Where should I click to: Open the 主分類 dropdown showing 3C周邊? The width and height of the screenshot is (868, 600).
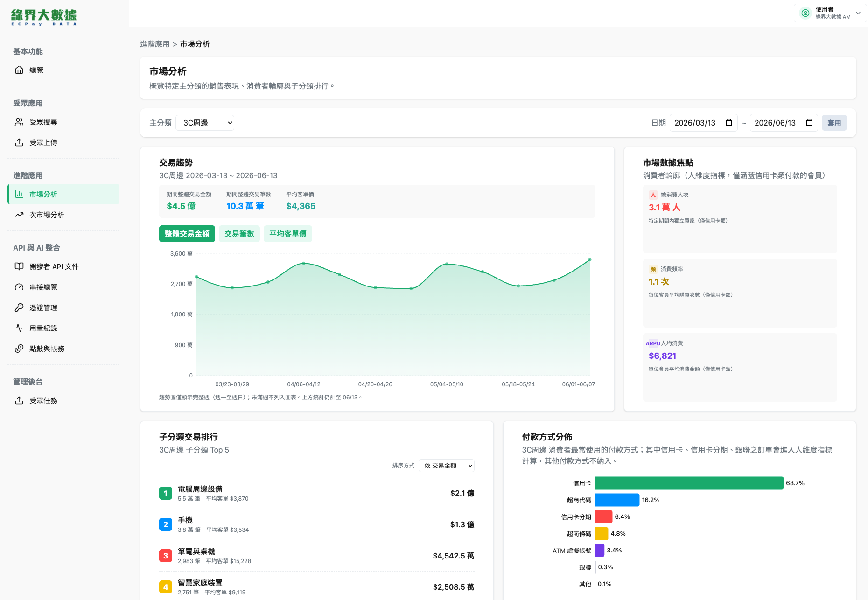[205, 123]
